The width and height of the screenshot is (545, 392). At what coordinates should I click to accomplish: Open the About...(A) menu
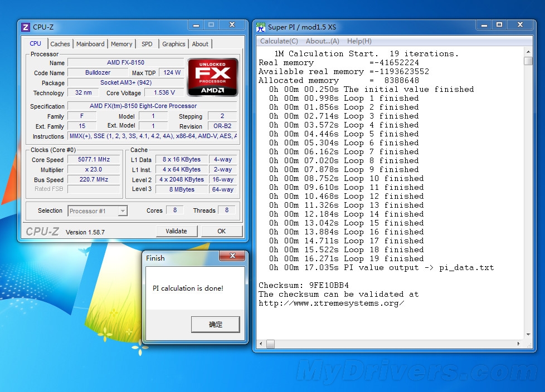(x=322, y=41)
